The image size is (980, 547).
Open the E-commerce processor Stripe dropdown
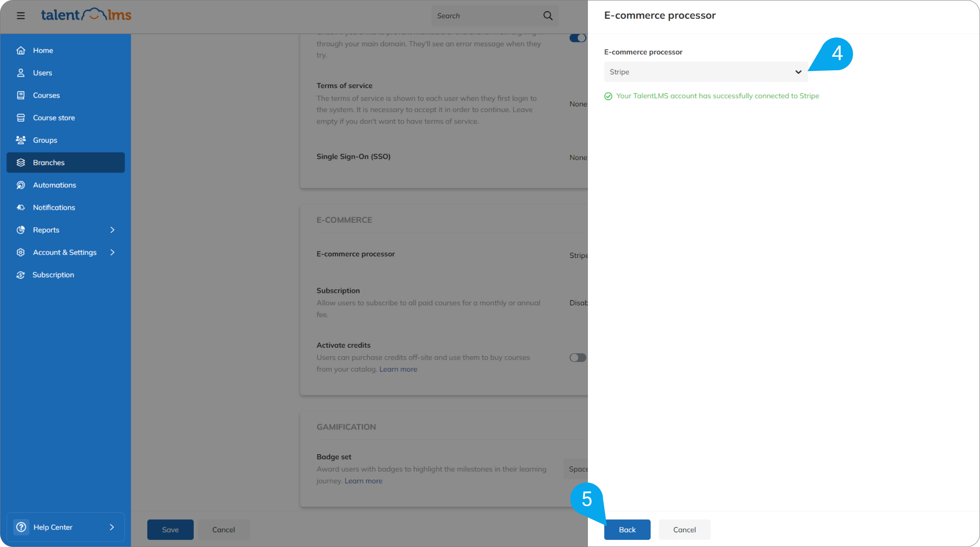point(706,72)
